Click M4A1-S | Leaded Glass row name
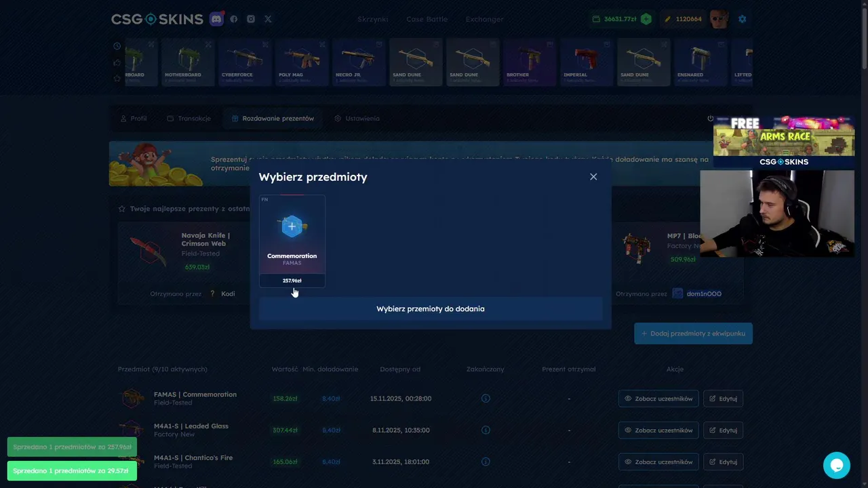This screenshot has width=868, height=488. 191,426
